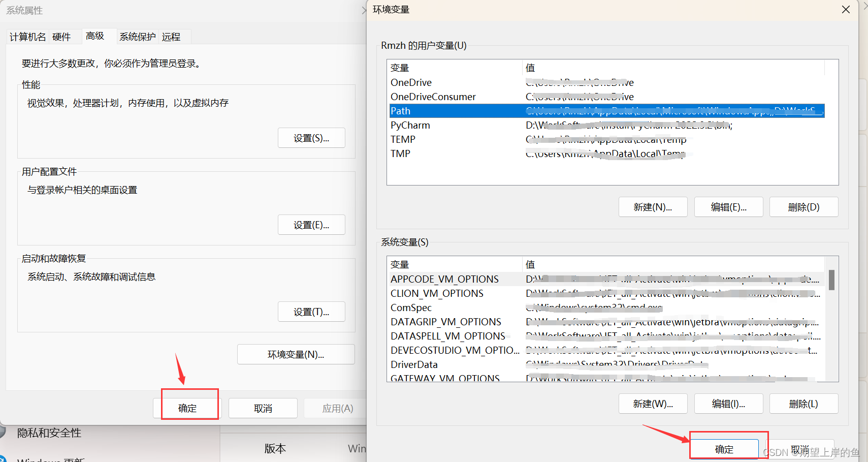The width and height of the screenshot is (868, 462).
Task: Close the 环境变量 dialog window
Action: click(846, 10)
